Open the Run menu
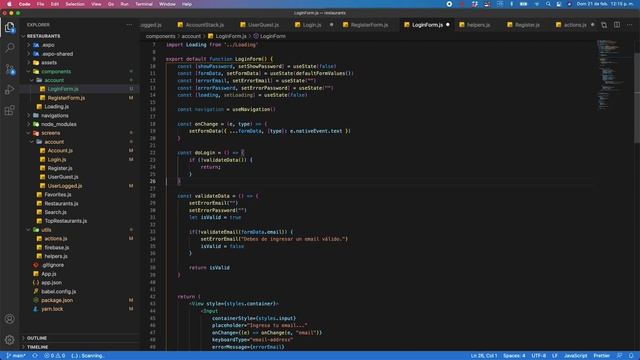Image resolution: width=640 pixels, height=360 pixels. (x=124, y=4)
